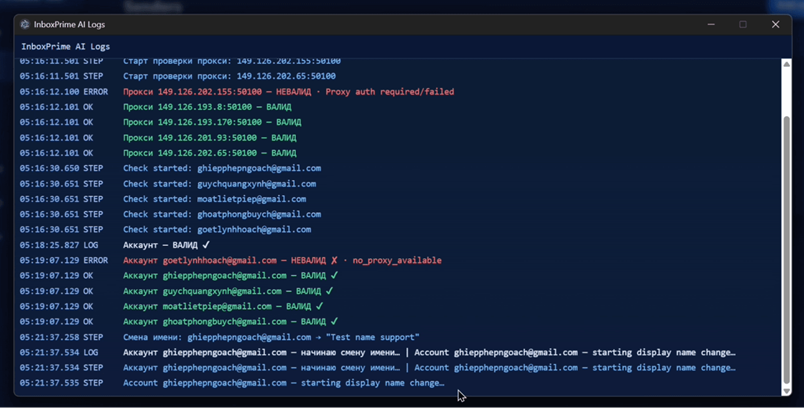Click the InboxPrime AI Logs panel header
This screenshot has width=804, height=408.
tap(66, 46)
